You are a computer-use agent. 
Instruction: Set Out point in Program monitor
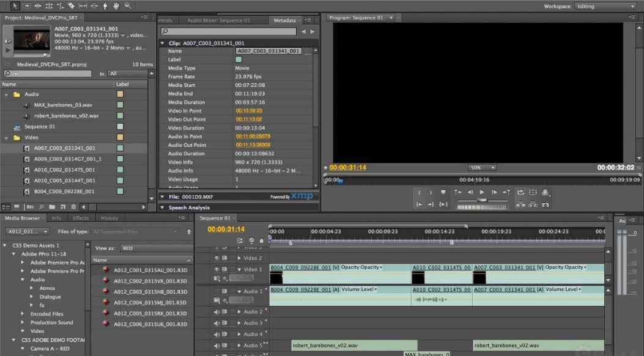(431, 192)
